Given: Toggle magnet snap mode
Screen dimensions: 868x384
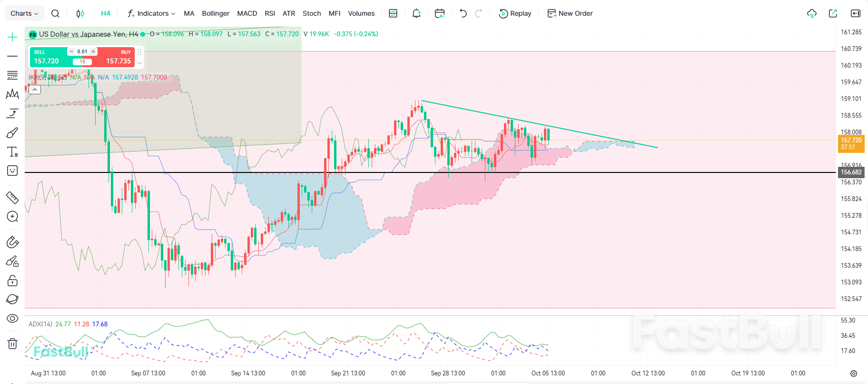Looking at the screenshot, I should coord(12,242).
